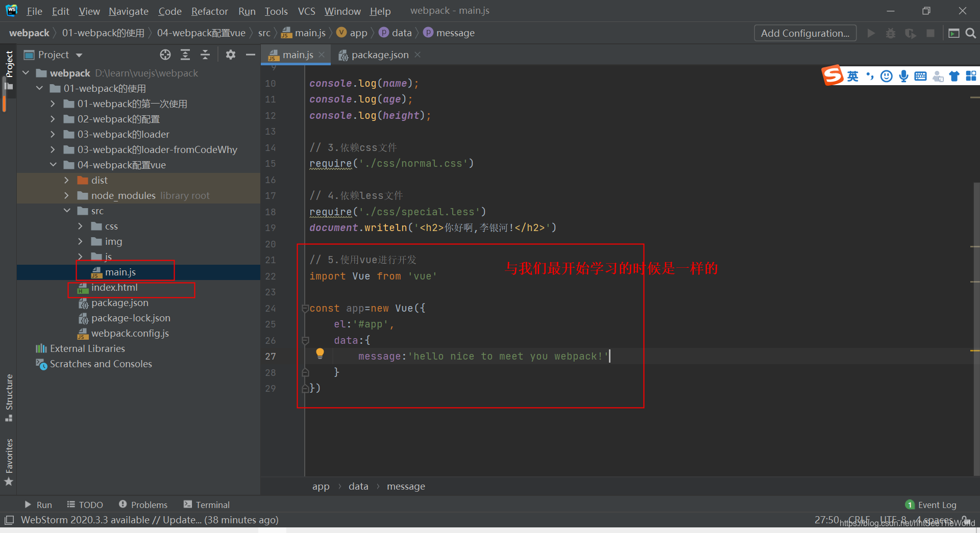This screenshot has height=533, width=980.
Task: Close the main.js editor tab
Action: (x=322, y=55)
